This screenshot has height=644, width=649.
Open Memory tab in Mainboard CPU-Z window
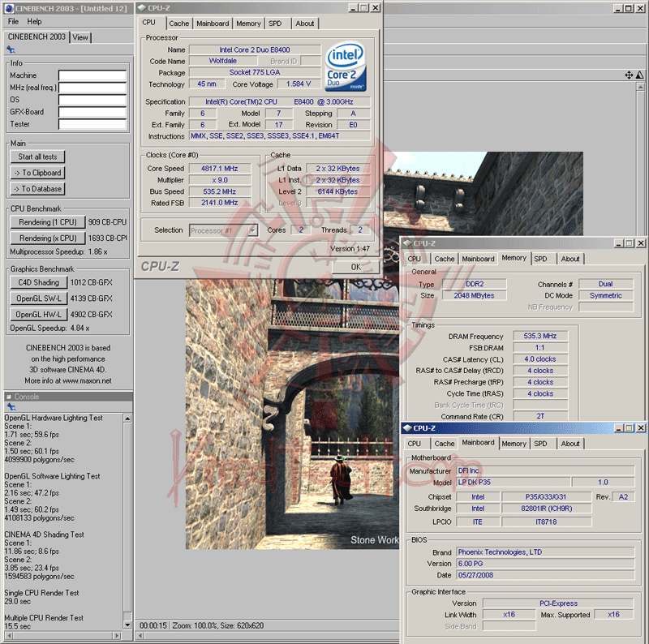tap(514, 444)
